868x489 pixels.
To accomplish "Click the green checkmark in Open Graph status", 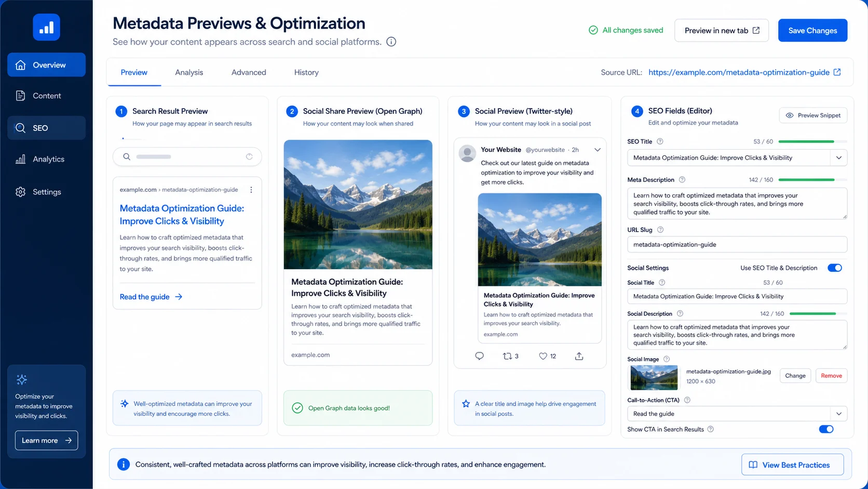I will point(297,408).
